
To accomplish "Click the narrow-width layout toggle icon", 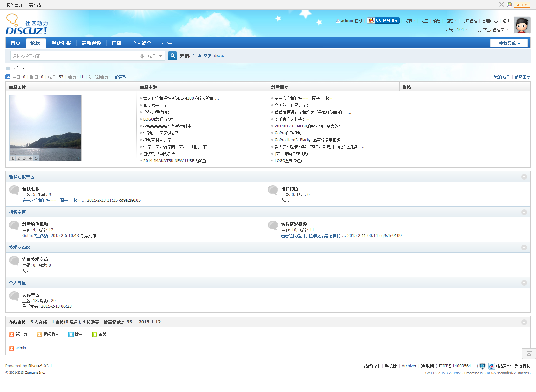I will click(502, 5).
